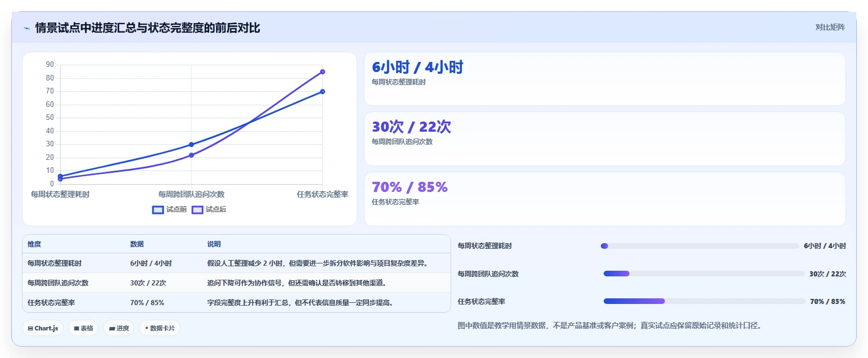Click the 试点前 data point at 70
This screenshot has height=358, width=868.
(322, 92)
